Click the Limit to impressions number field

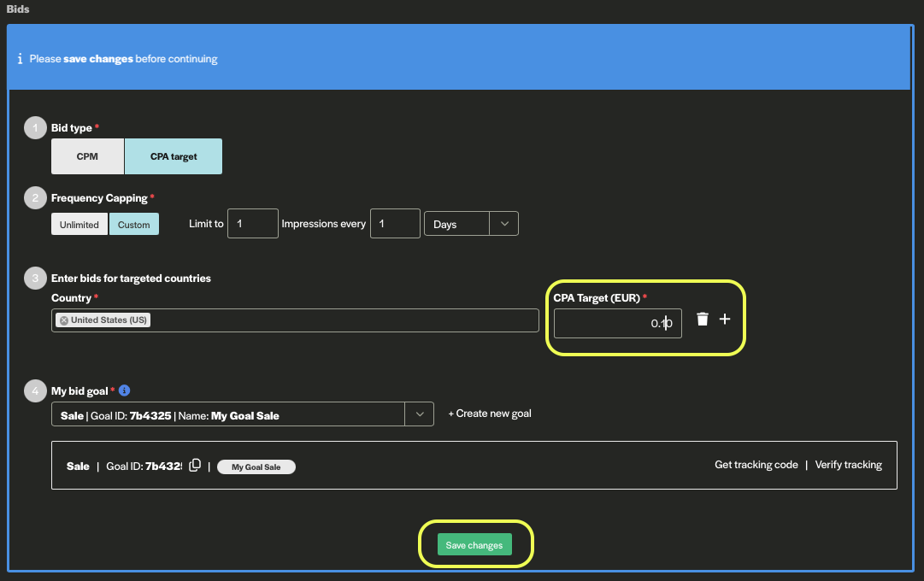coord(253,224)
